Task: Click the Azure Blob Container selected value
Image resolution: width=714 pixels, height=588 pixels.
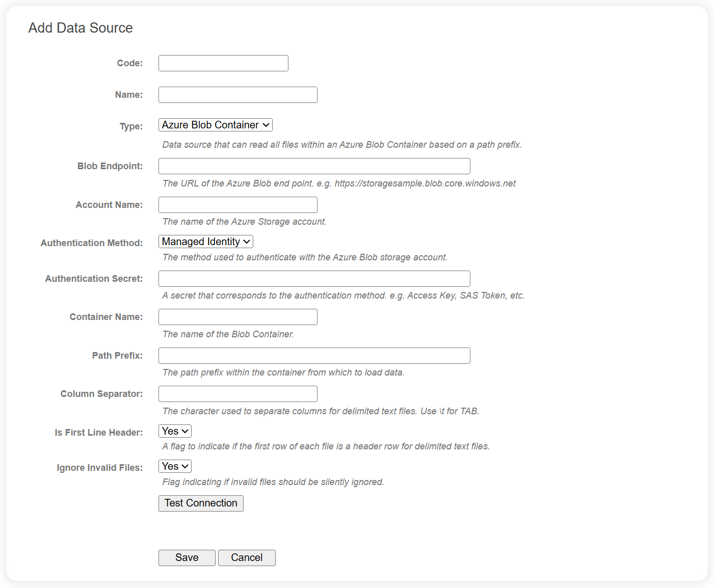Action: tap(209, 125)
